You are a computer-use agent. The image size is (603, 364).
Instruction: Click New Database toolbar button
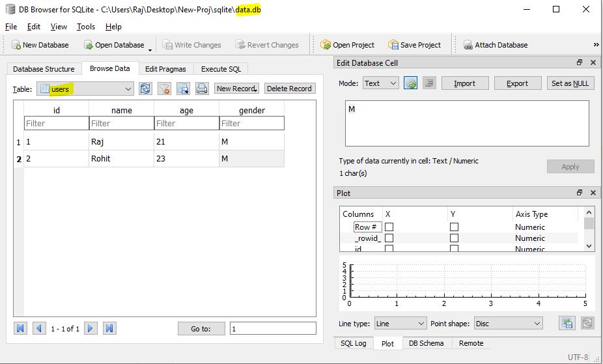pyautogui.click(x=40, y=45)
